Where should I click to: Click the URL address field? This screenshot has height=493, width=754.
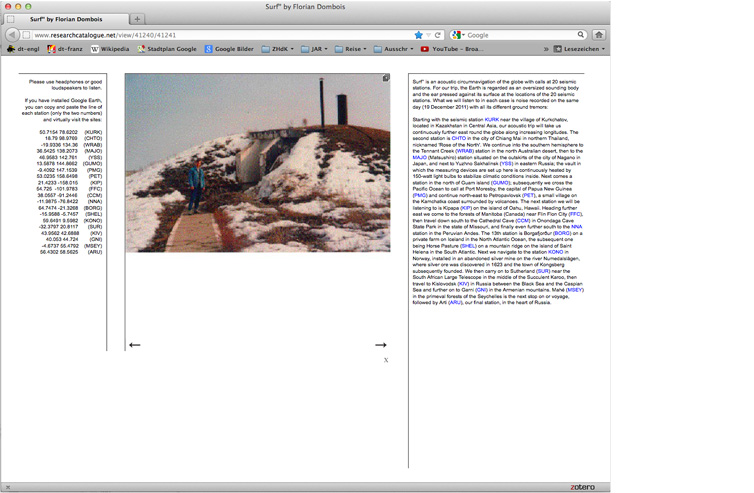(221, 35)
